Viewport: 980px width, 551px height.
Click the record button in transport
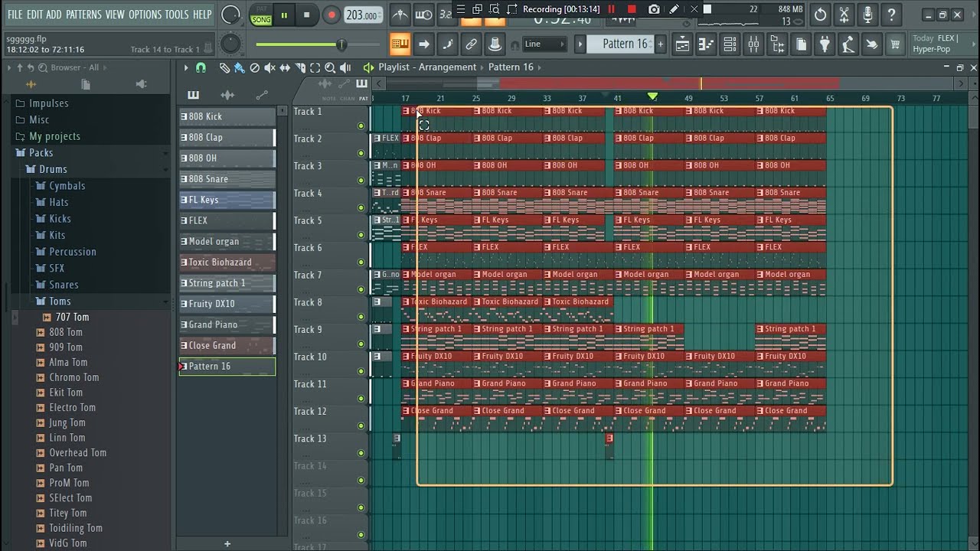(x=332, y=15)
